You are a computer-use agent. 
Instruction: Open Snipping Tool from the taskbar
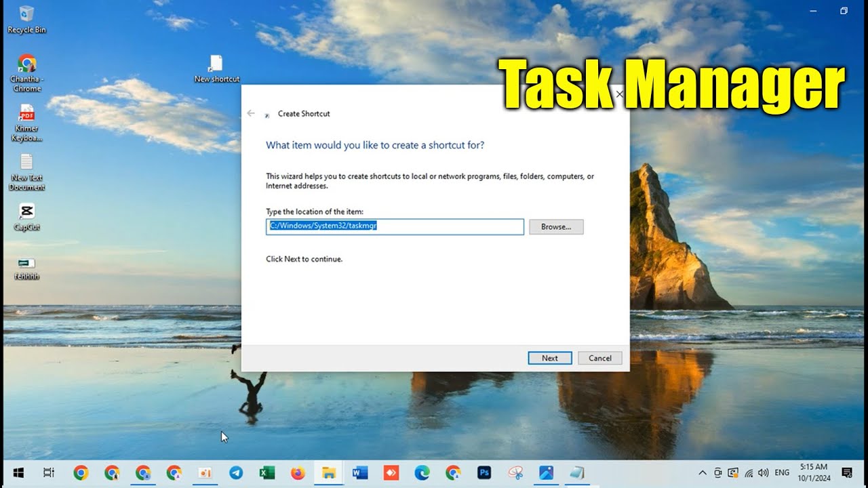tap(515, 473)
